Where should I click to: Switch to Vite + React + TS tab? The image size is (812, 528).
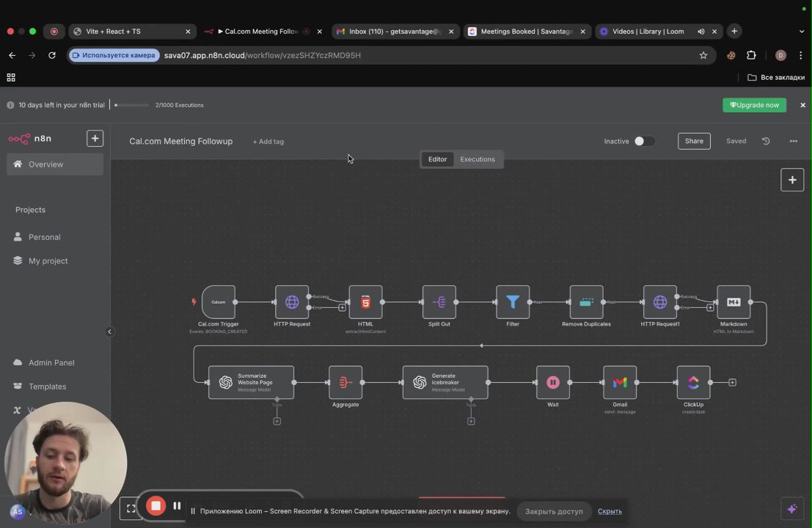coord(133,32)
